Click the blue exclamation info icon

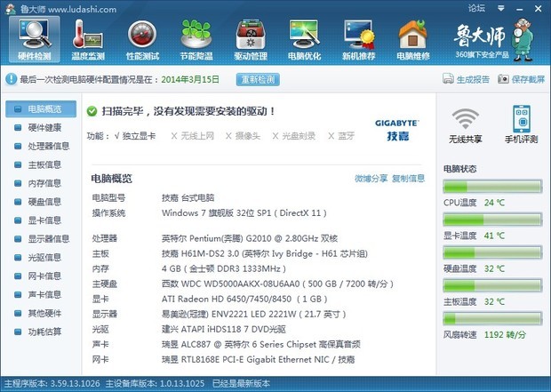pos(11,79)
